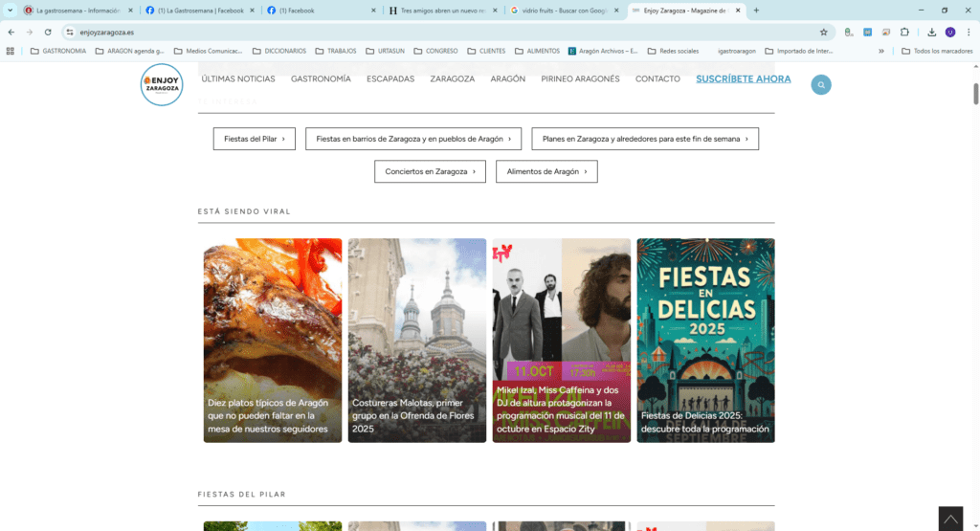Click the Conciertos en Zaragoza button
Screen dimensions: 980x531
click(x=430, y=171)
